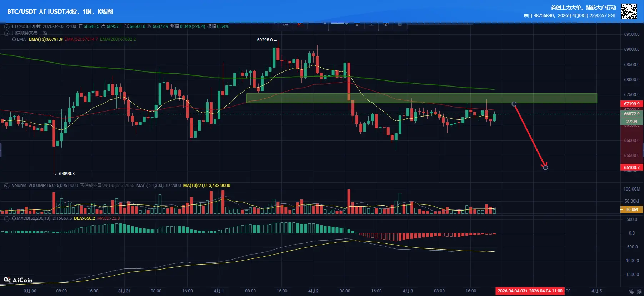Click the 16.0M volume axis tag
The image size is (644, 296).
[x=632, y=209]
